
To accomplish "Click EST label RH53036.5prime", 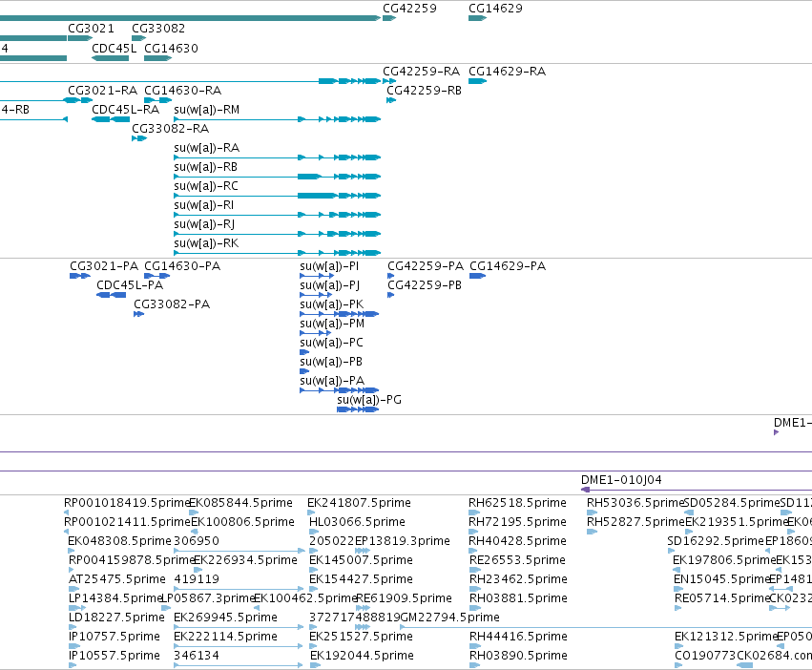I will [635, 503].
